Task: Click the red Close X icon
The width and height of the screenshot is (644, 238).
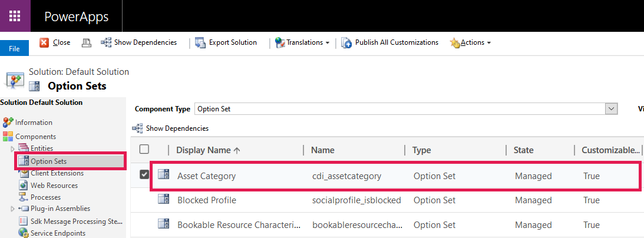Action: coord(44,42)
